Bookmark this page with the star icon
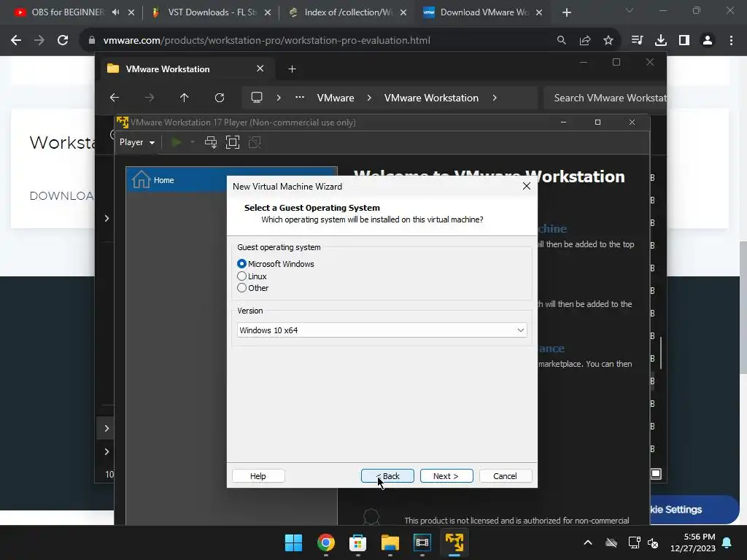 pos(608,41)
